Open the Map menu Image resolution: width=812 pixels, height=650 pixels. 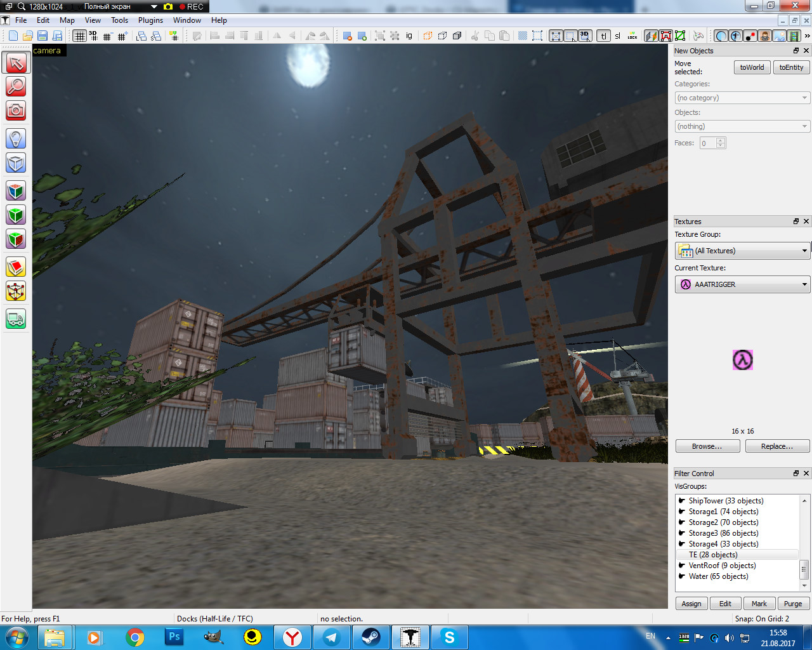click(67, 20)
